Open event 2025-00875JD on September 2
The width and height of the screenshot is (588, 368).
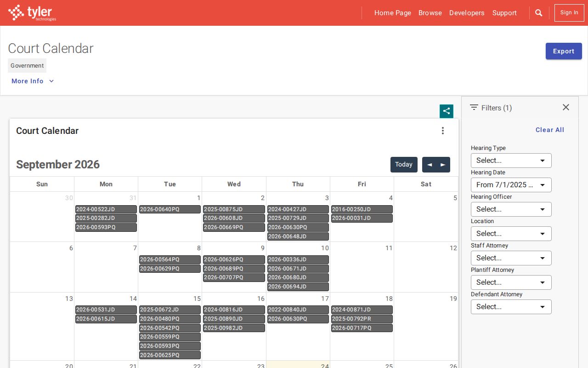click(234, 209)
